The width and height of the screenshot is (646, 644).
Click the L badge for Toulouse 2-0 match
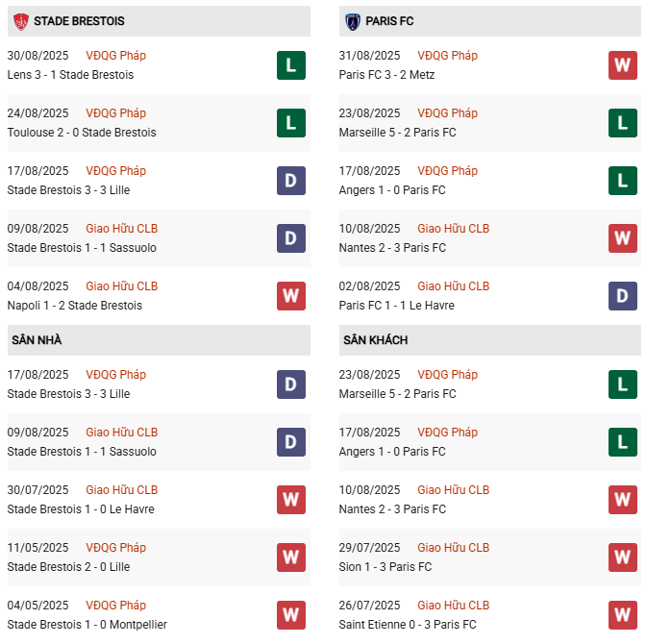(291, 123)
